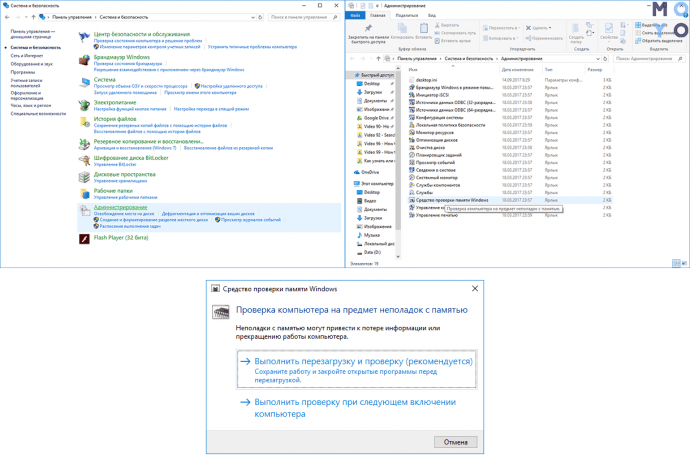Open the Удалить dropdown arrow in ribbon

click(550, 28)
